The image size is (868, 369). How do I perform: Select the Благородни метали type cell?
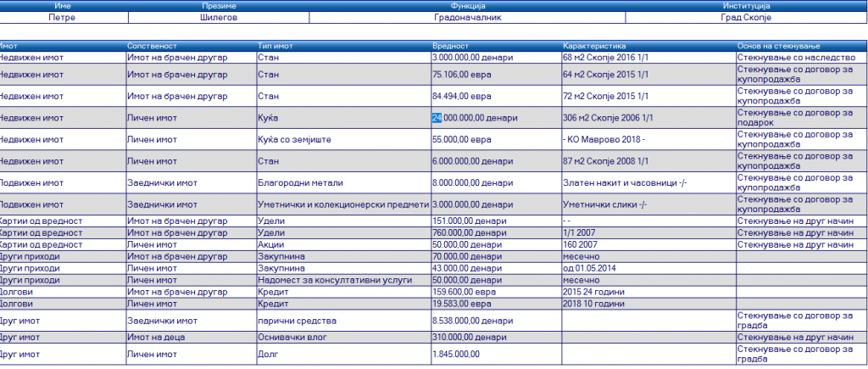(x=344, y=183)
